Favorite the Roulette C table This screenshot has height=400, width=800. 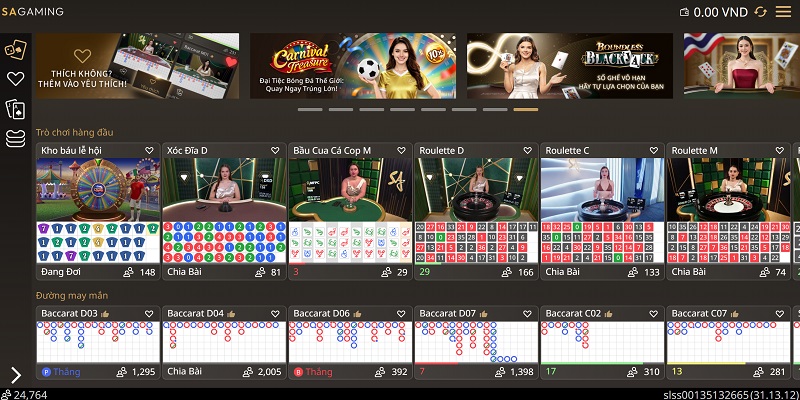point(654,151)
